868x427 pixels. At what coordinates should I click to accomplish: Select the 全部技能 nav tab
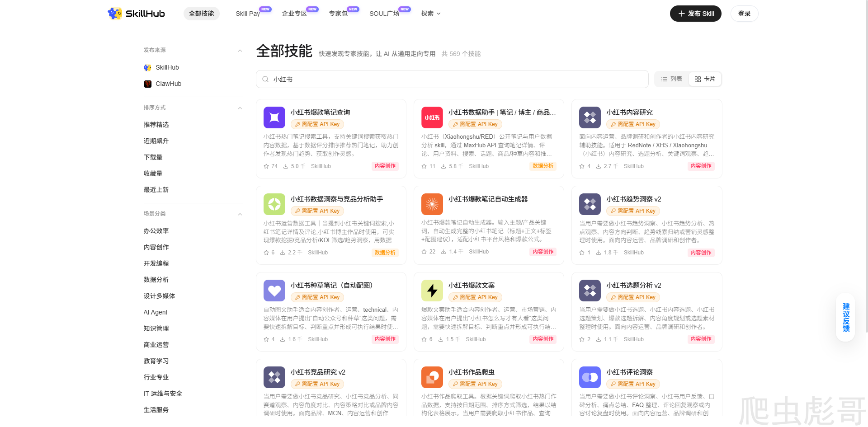(202, 14)
